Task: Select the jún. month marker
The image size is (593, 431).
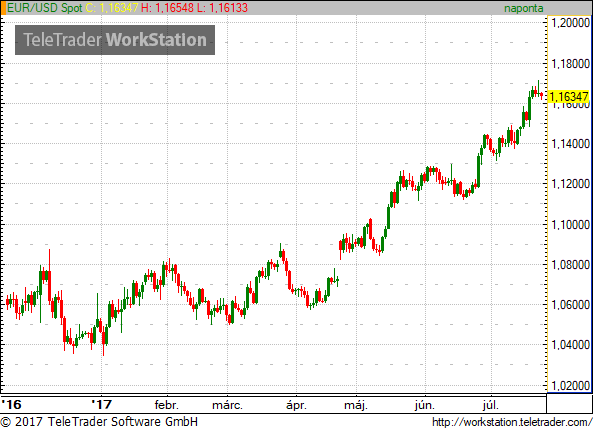Action: (x=424, y=405)
